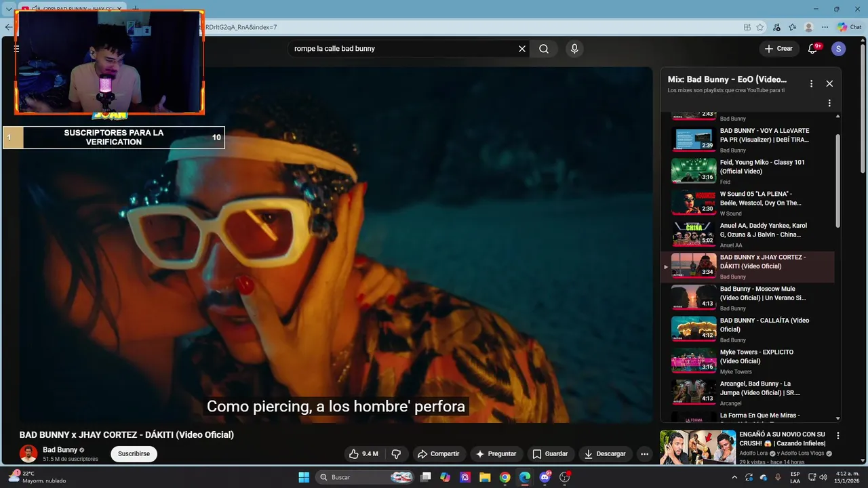868x488 pixels.
Task: Subscribe with the Suscribirse button
Action: tap(134, 453)
